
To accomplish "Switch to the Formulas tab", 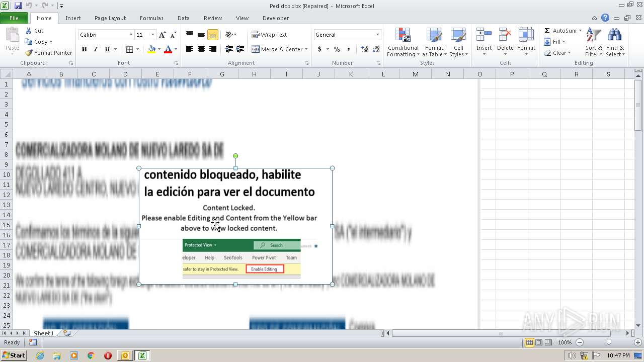I will pyautogui.click(x=151, y=18).
